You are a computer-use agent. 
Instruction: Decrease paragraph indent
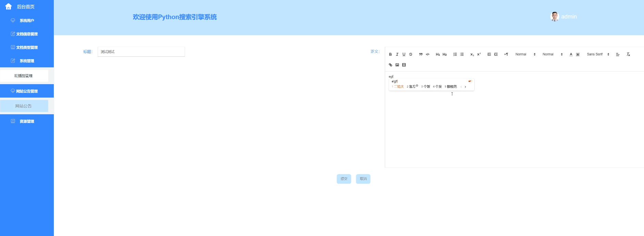(x=489, y=54)
